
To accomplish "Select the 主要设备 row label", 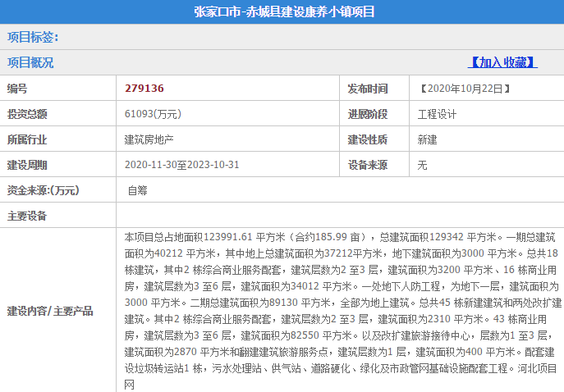I will pyautogui.click(x=27, y=215).
